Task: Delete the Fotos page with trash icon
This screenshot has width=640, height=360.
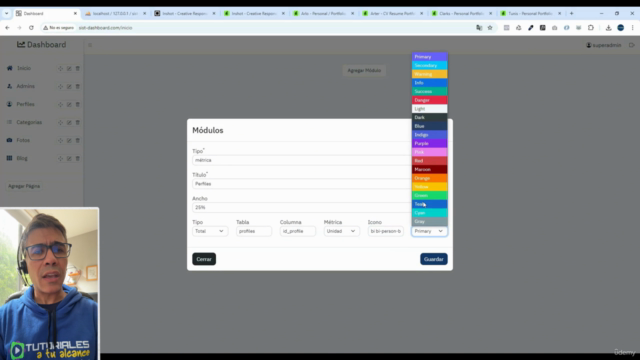Action: (78, 140)
